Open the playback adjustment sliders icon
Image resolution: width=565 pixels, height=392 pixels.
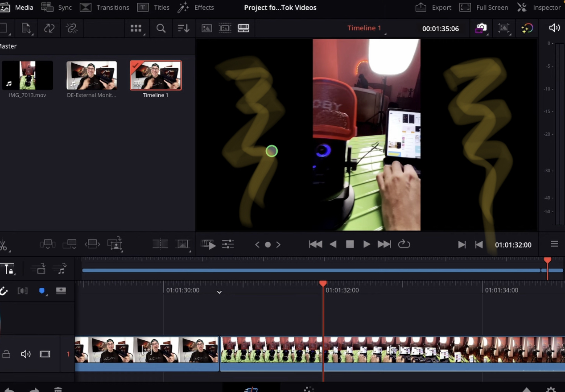[228, 244]
